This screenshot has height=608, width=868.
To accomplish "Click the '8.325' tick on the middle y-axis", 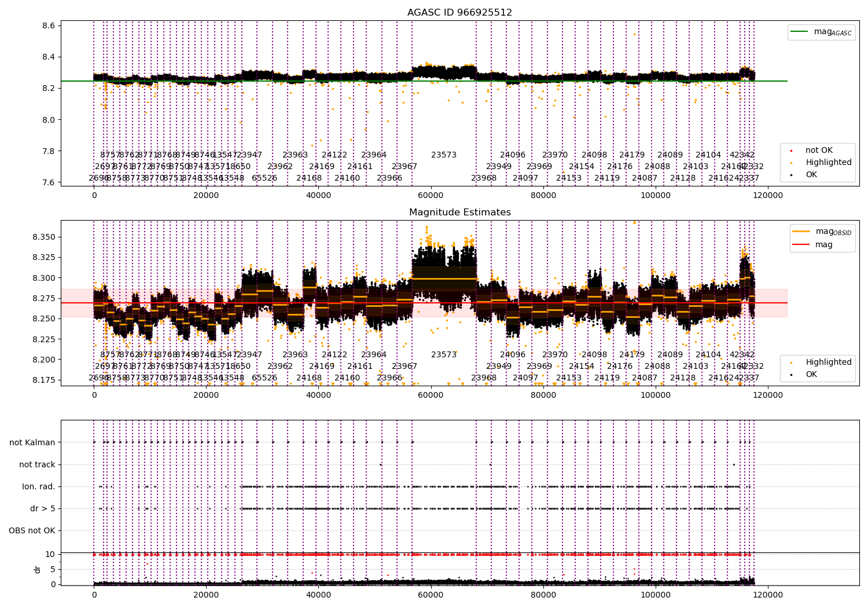I will [x=44, y=257].
